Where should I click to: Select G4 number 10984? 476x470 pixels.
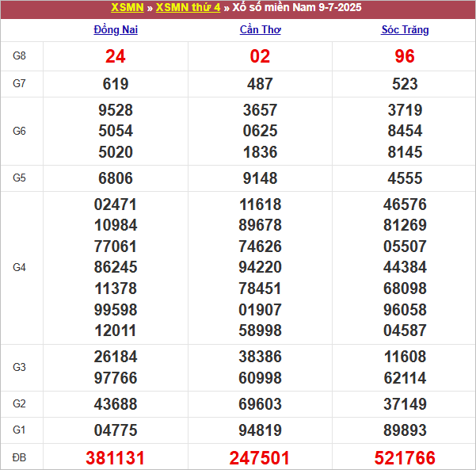tap(116, 225)
